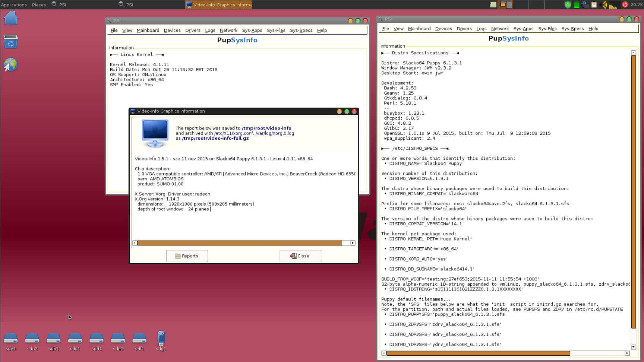Select Video-Info Graphics Information taskbar entry
The width and height of the screenshot is (644, 362).
[x=218, y=4]
